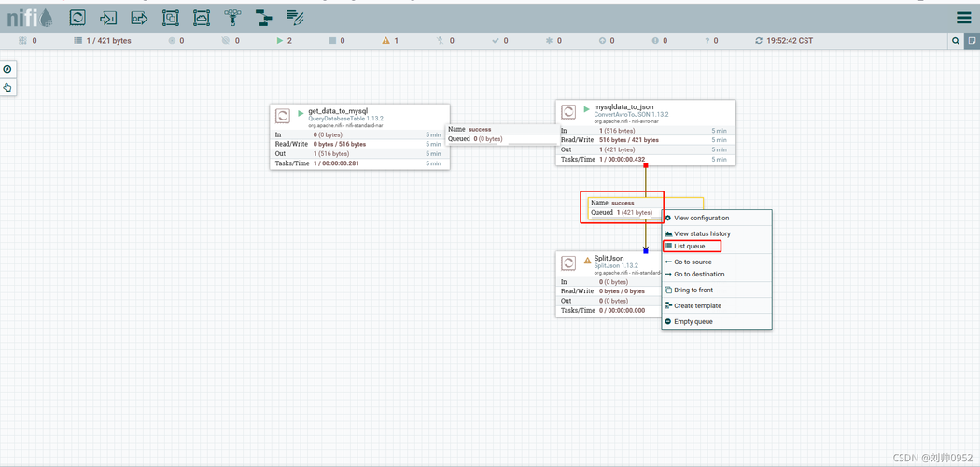Image resolution: width=980 pixels, height=467 pixels.
Task: Click the QueryDatabaseTable 1.13.2 type text
Action: pyautogui.click(x=345, y=119)
